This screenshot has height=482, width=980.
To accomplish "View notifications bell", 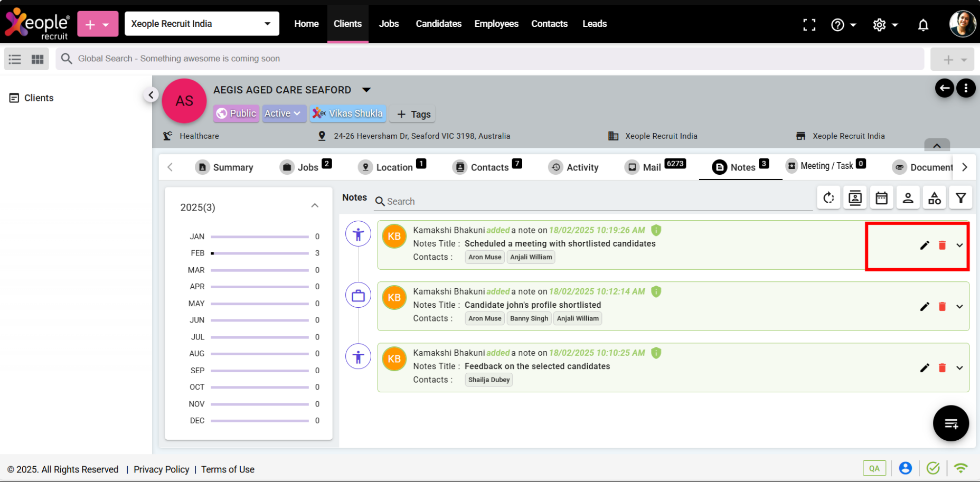I will point(923,25).
